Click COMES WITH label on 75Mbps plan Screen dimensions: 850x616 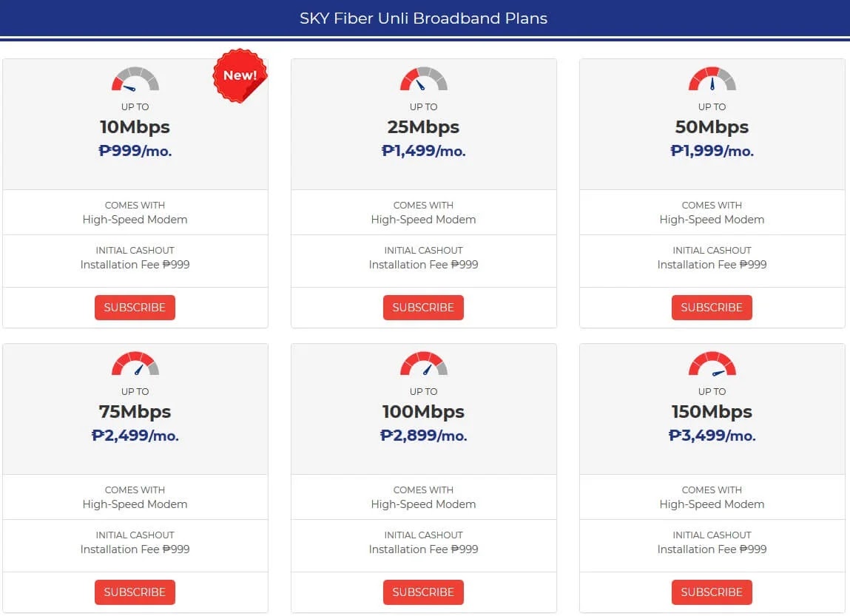135,490
